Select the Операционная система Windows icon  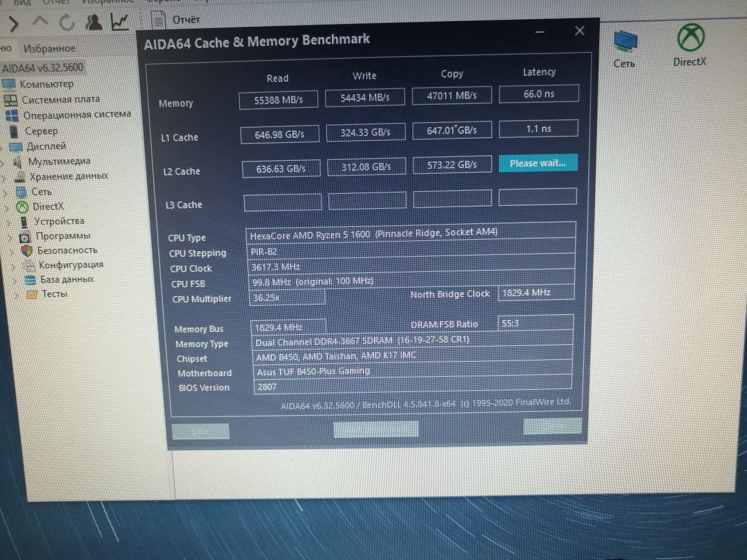[x=12, y=116]
